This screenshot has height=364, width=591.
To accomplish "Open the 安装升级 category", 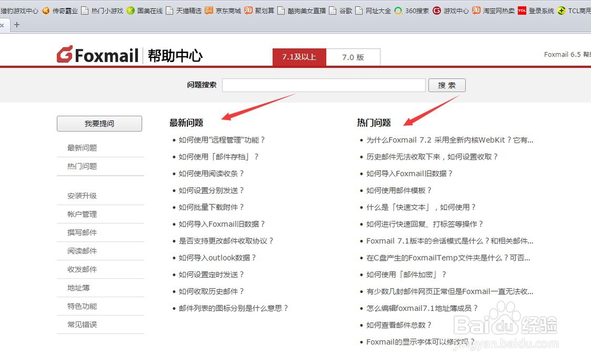I will 82,196.
